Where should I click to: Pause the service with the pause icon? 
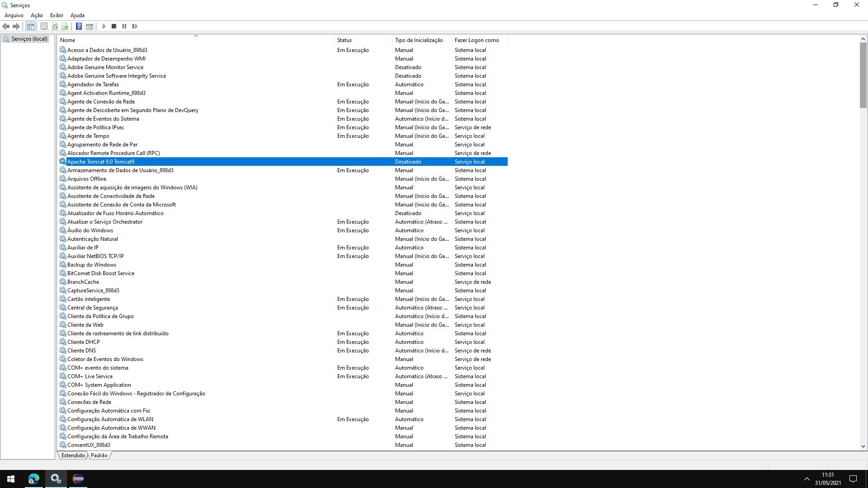(124, 26)
